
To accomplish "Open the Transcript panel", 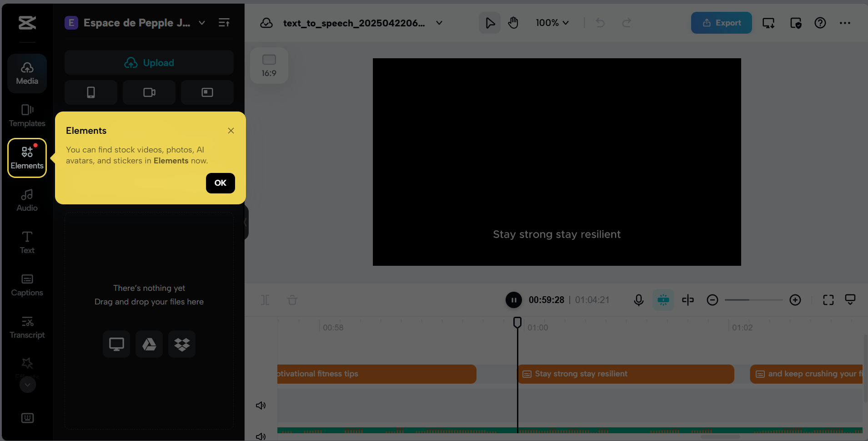I will coord(27,328).
